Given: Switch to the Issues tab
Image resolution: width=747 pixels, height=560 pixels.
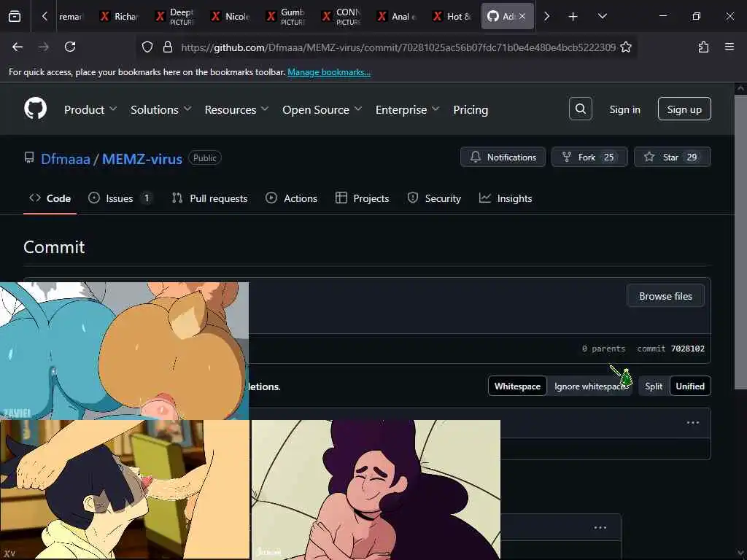Looking at the screenshot, I should click(121, 198).
